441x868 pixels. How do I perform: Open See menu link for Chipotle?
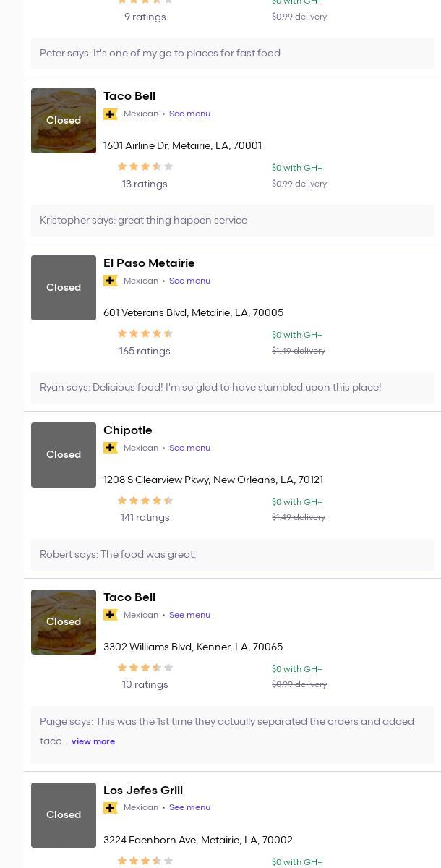tap(189, 448)
